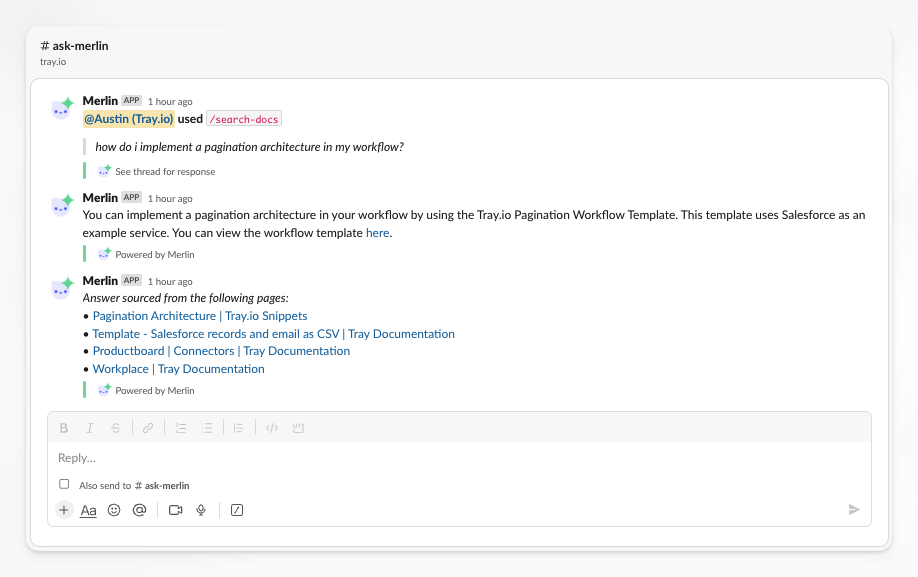918x577 pixels.
Task: Click Merlin avatar on pagination answer message
Action: coord(63,205)
